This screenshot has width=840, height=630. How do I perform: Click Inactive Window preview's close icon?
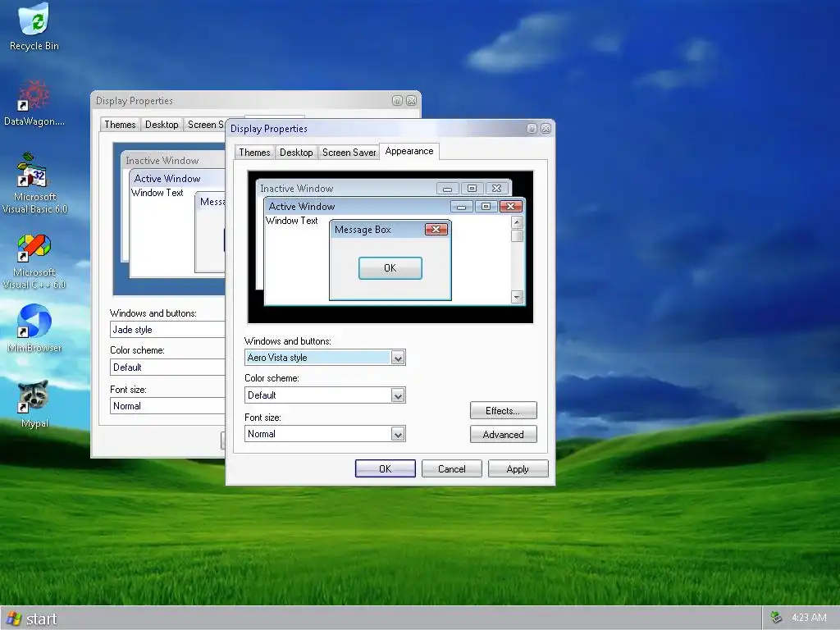click(496, 189)
